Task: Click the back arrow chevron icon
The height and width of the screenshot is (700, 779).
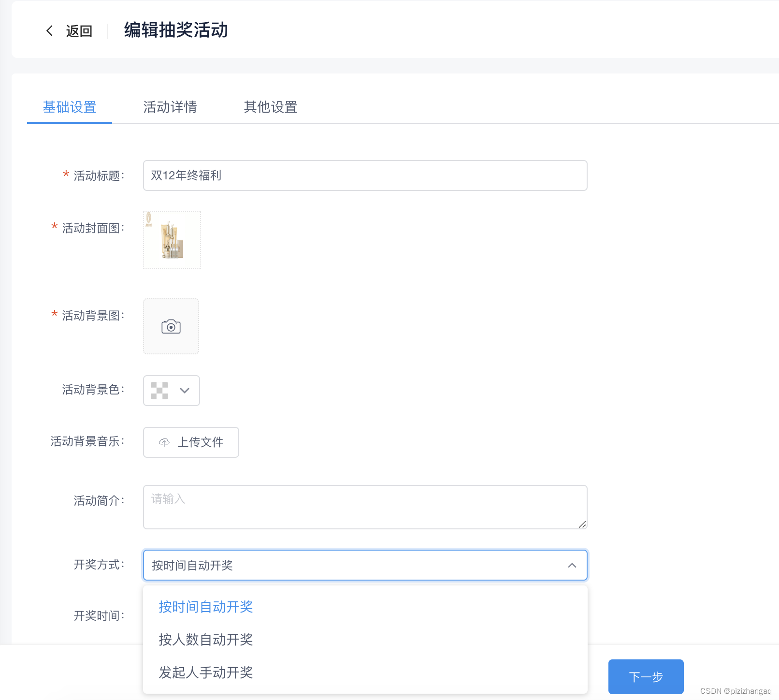Action: 49,31
